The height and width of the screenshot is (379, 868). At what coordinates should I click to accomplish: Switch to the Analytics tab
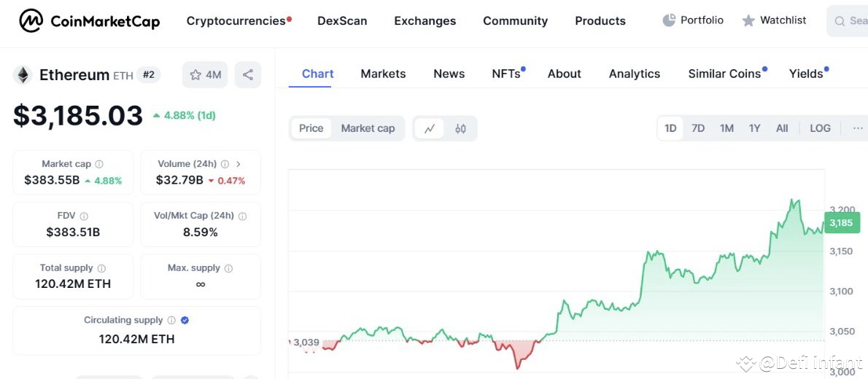(635, 74)
